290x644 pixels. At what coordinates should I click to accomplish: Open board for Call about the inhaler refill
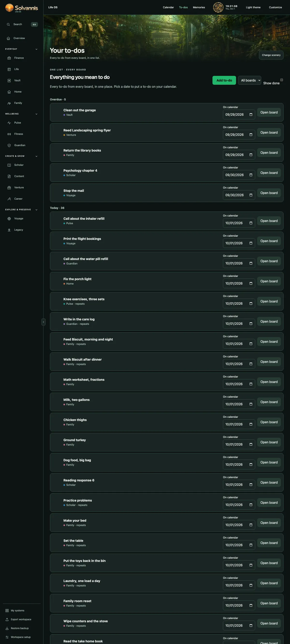[x=269, y=221]
